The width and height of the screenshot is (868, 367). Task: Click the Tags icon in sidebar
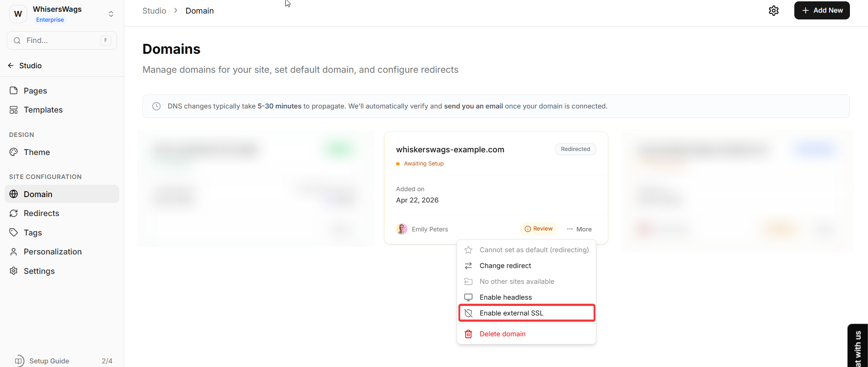pyautogui.click(x=14, y=233)
